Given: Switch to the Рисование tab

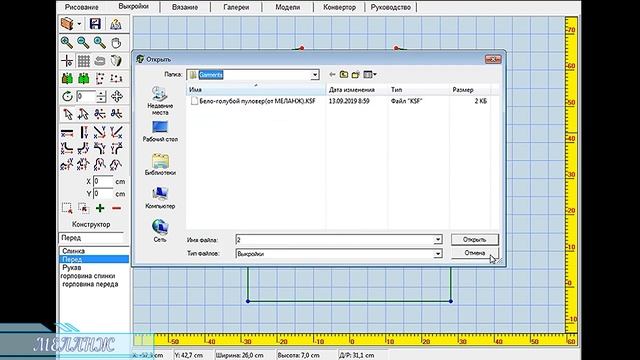Looking at the screenshot, I should point(82,7).
